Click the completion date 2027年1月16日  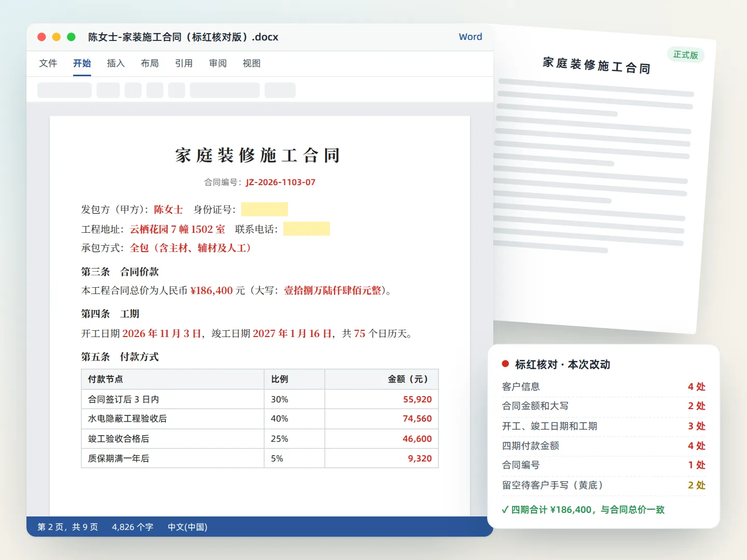click(293, 333)
